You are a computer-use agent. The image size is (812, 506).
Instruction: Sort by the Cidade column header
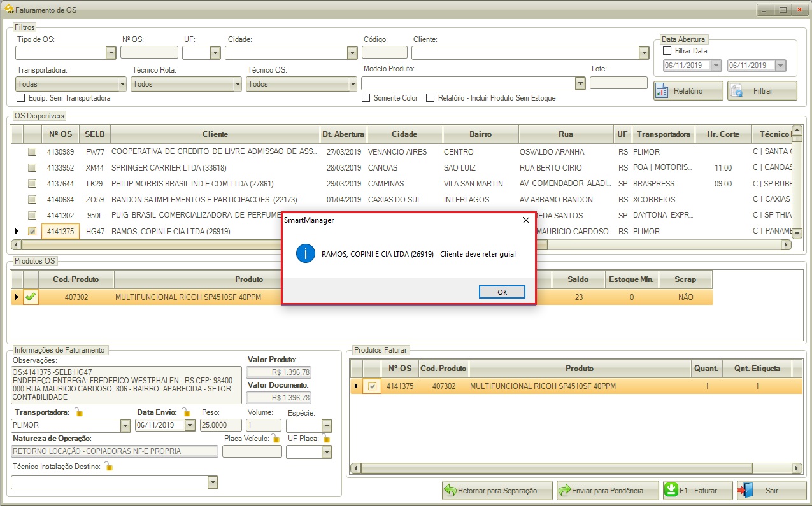pos(404,134)
